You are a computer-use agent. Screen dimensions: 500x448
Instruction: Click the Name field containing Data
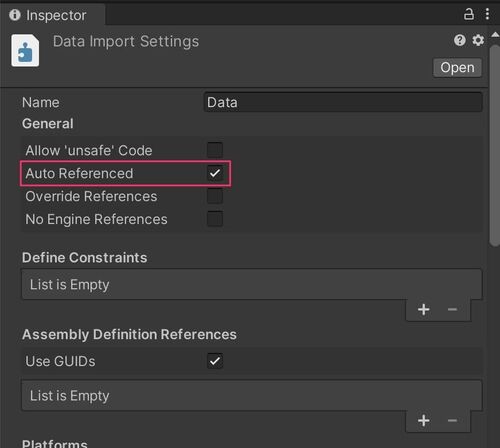click(x=343, y=102)
